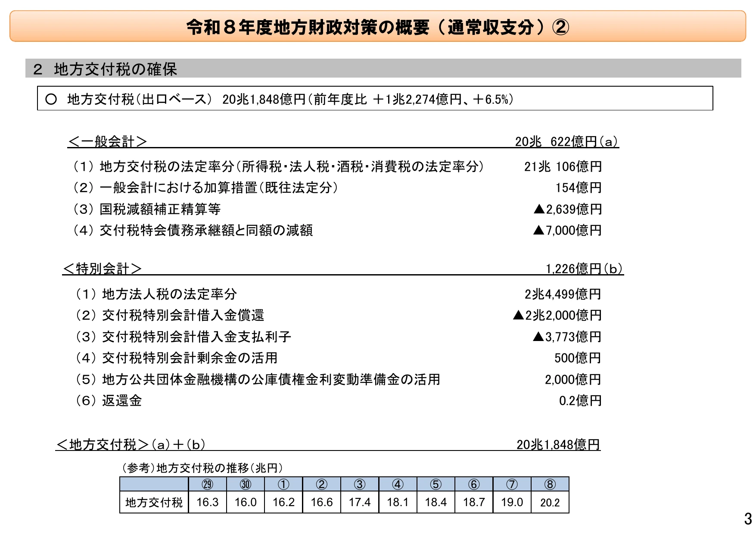Click the amount 1,226億円(b)
The width and height of the screenshot is (756, 535).
pyautogui.click(x=584, y=269)
